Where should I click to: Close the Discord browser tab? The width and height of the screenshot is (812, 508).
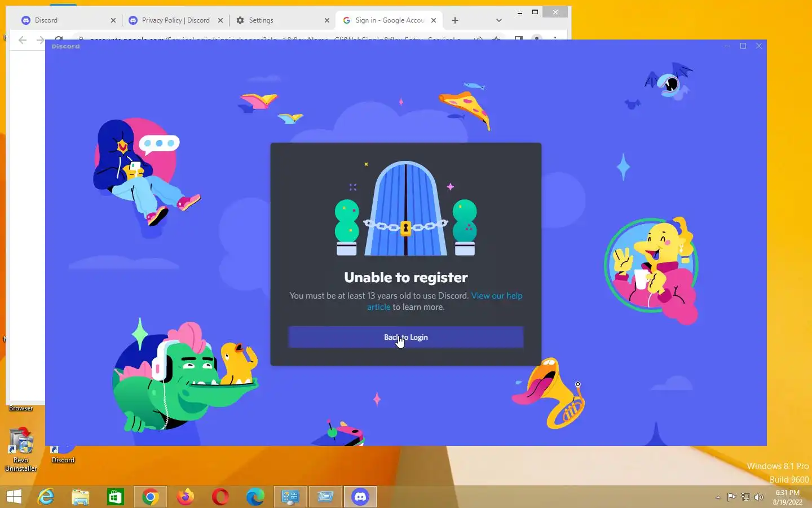(113, 20)
